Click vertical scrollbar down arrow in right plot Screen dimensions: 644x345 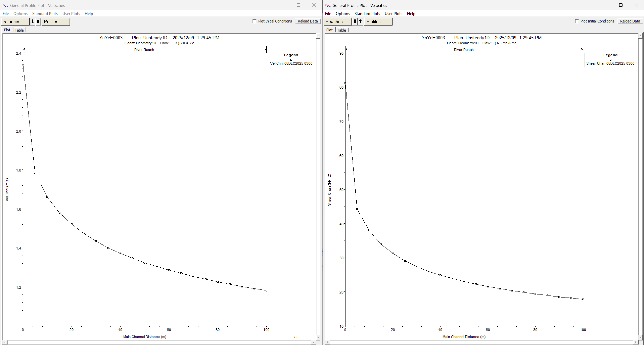click(x=640, y=337)
